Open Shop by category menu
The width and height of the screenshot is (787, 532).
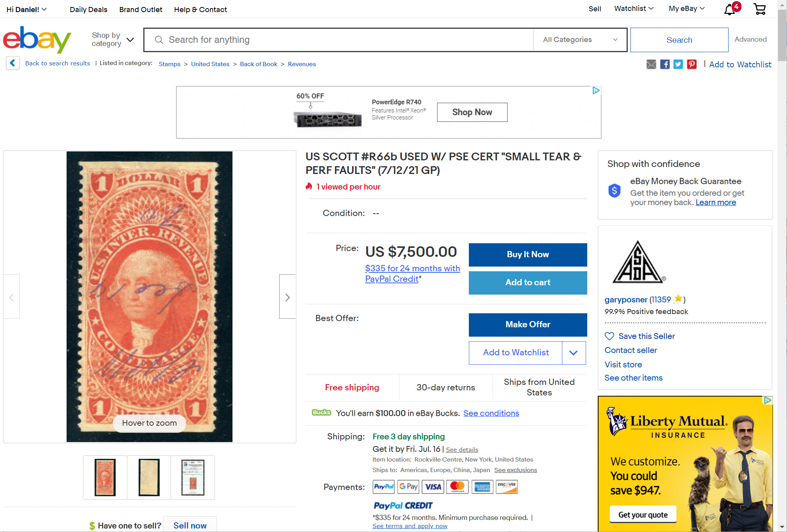(x=113, y=39)
